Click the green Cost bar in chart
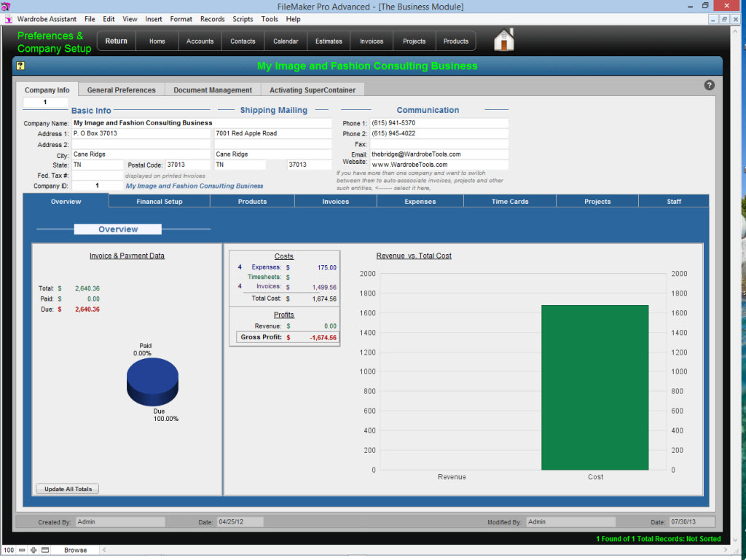This screenshot has width=746, height=560. click(594, 387)
